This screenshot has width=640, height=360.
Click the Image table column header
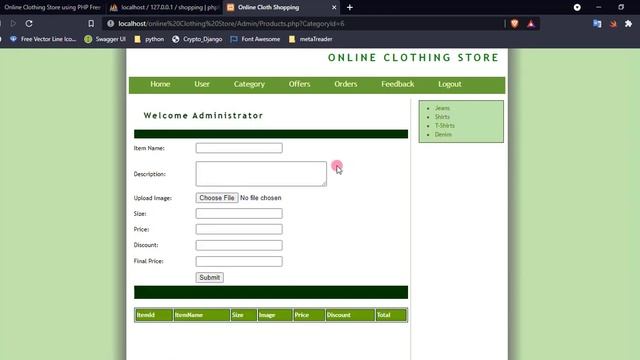(x=275, y=315)
